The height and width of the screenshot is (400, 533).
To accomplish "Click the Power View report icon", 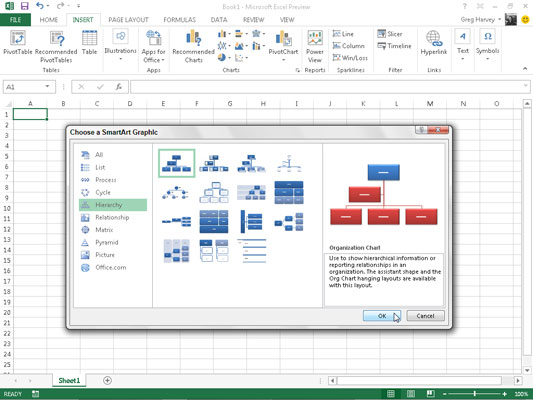I will point(315,46).
